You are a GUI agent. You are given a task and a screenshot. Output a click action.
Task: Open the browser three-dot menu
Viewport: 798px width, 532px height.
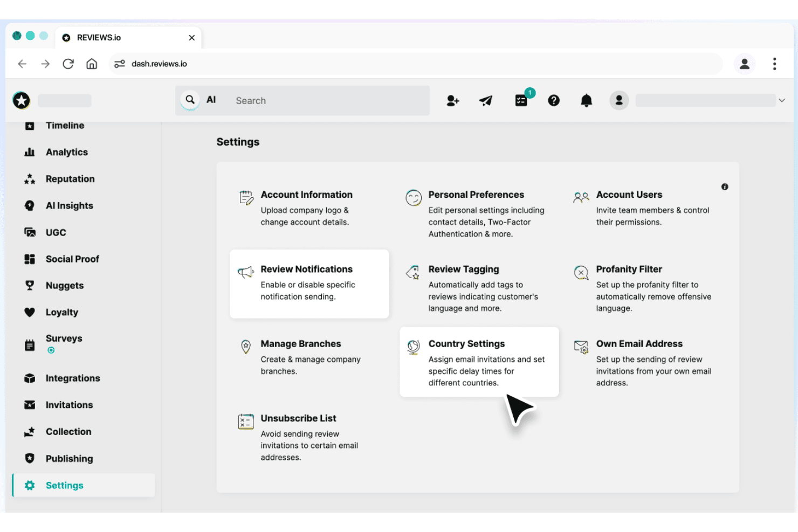click(x=774, y=64)
